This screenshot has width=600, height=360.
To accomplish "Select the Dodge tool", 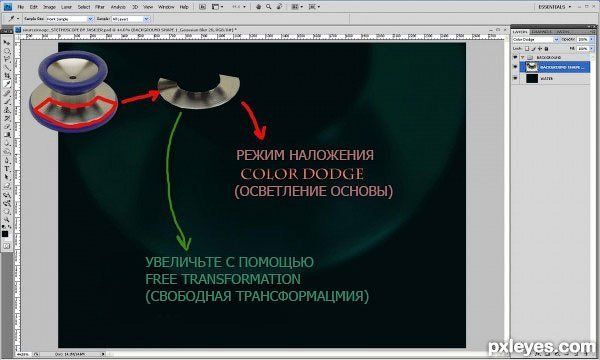I will (x=7, y=152).
